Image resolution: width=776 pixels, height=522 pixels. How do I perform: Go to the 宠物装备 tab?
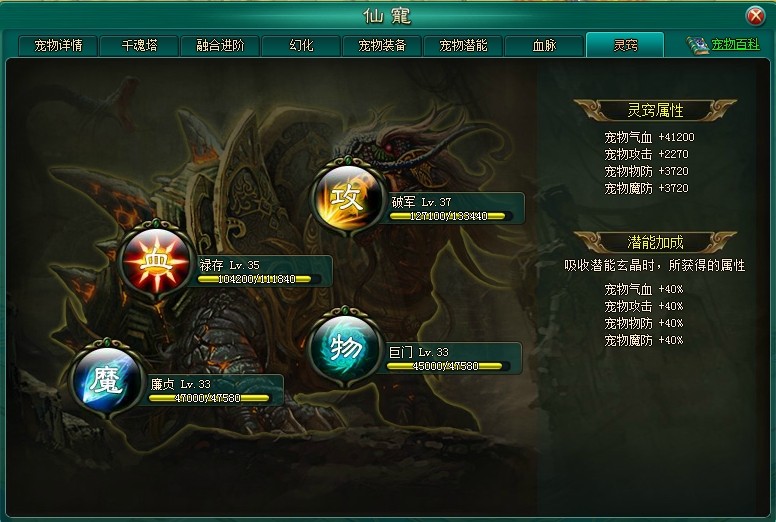(x=382, y=46)
